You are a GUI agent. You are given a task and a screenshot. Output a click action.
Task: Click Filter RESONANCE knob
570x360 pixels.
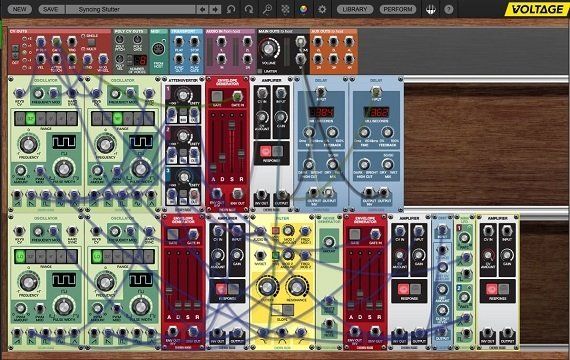296,287
